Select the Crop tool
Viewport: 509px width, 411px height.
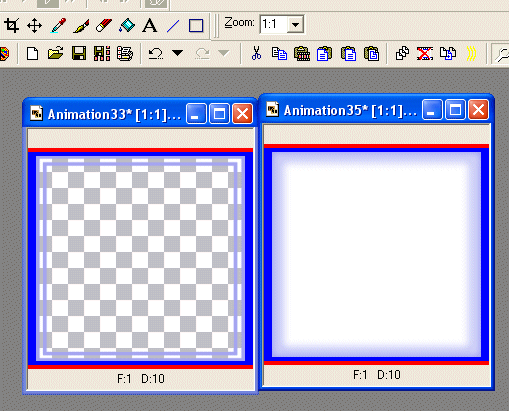pos(12,25)
